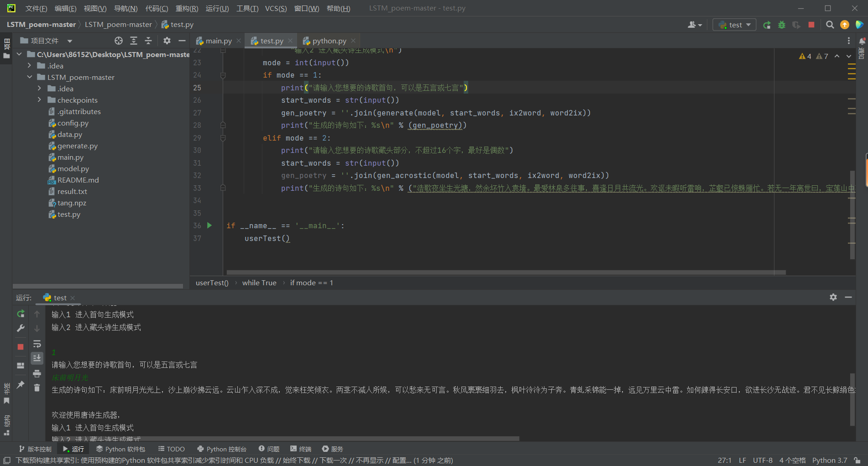Open Search Everywhere magnifier
Image resolution: width=868 pixels, height=466 pixels.
(x=830, y=25)
